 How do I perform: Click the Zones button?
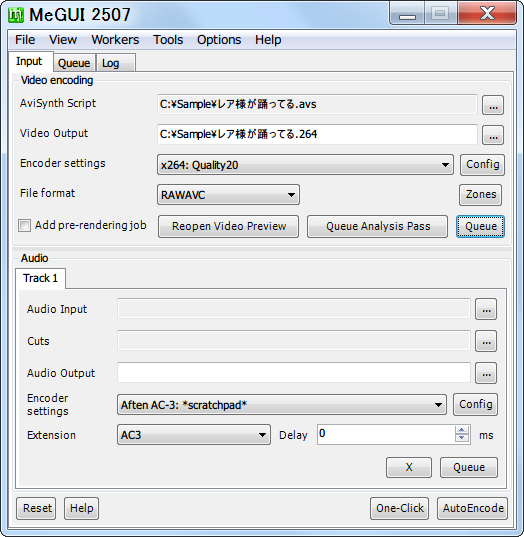tap(481, 195)
